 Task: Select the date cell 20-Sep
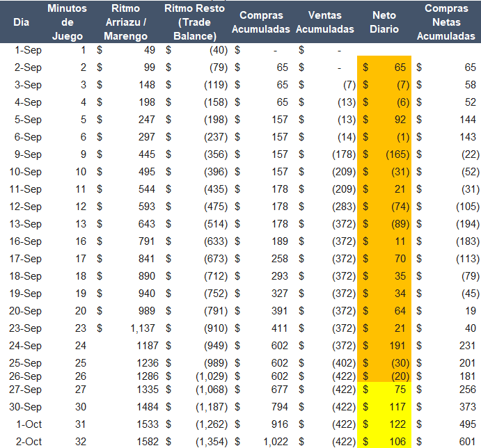point(25,311)
